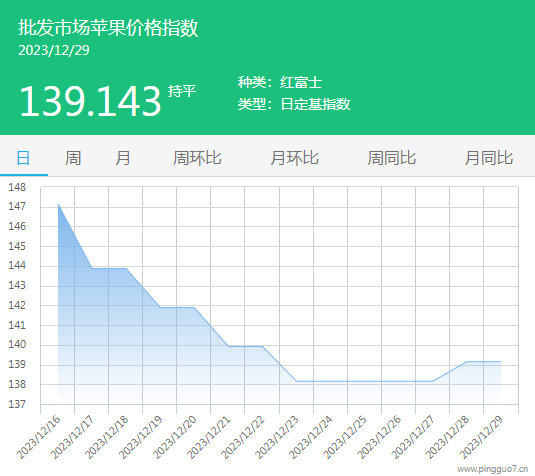Click the 137 y-axis label
The height and width of the screenshot is (476, 535).
click(17, 404)
